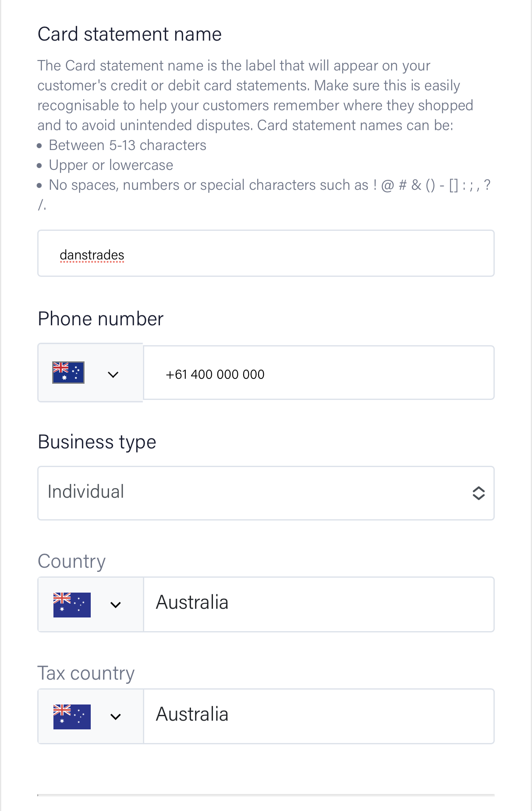
Task: Click the Upper or lowercase bullet
Action: tap(111, 165)
